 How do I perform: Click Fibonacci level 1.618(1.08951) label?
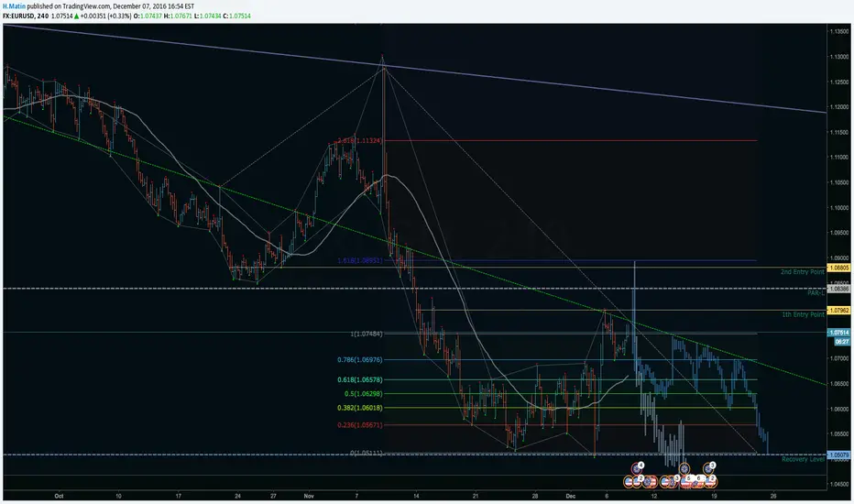point(359,260)
